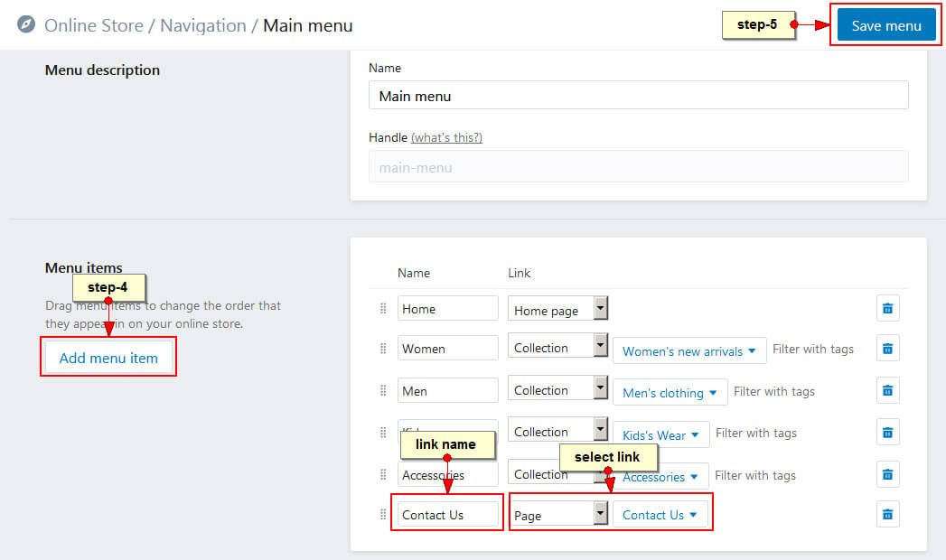Click Add menu item button
This screenshot has width=946, height=560.
tap(108, 358)
